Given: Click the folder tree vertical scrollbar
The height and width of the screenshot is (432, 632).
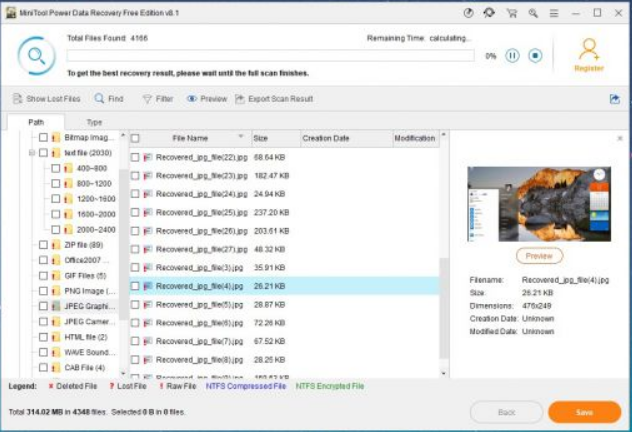Looking at the screenshot, I should (124, 244).
